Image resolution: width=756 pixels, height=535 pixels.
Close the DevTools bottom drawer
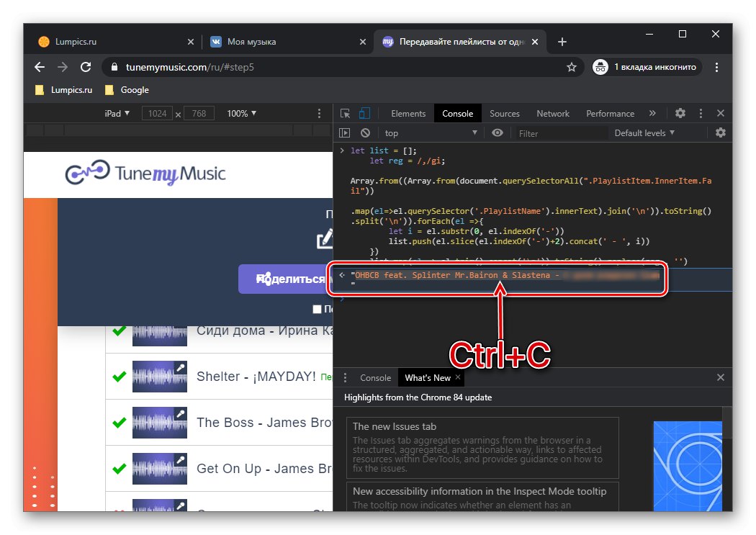720,377
